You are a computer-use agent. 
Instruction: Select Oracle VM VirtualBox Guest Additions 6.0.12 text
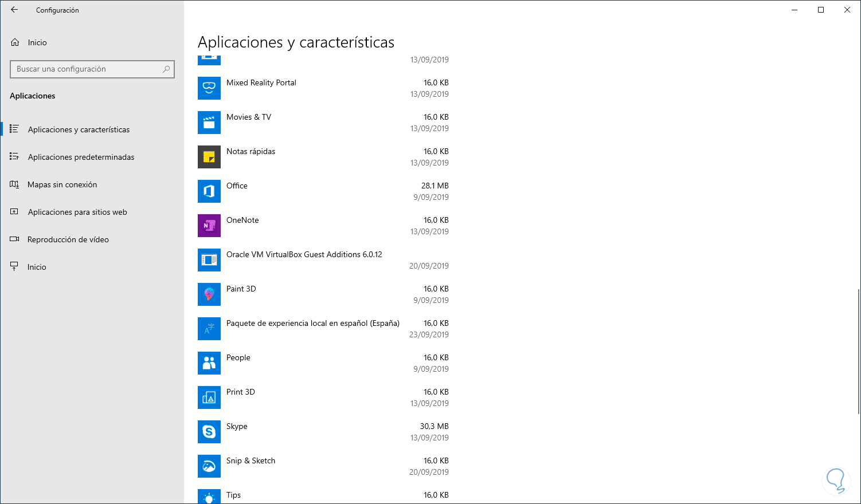tap(304, 254)
